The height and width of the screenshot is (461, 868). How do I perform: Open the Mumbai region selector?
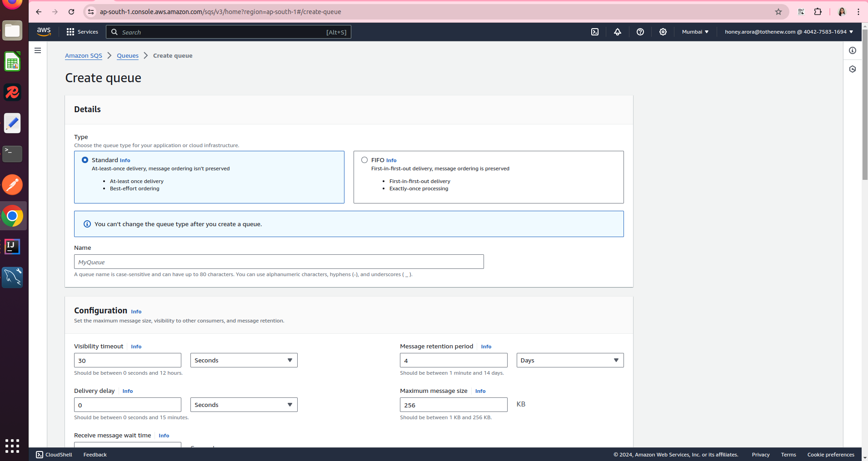tap(694, 32)
